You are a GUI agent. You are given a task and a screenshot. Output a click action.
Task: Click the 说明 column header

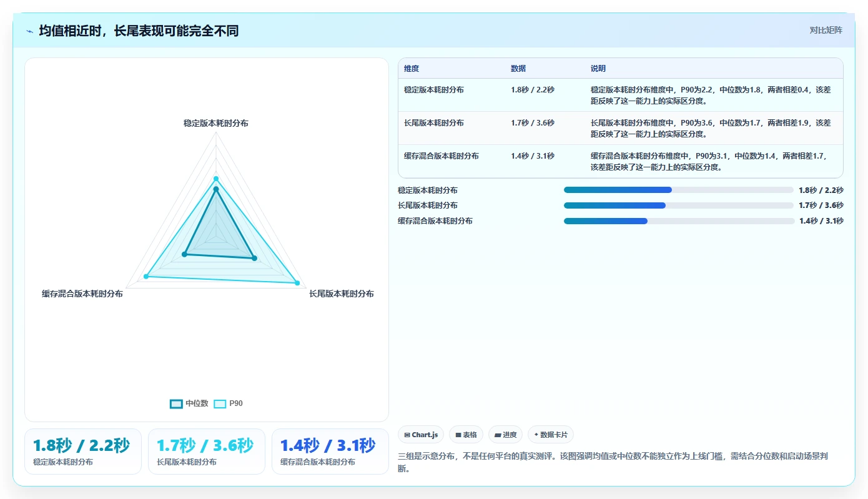598,69
